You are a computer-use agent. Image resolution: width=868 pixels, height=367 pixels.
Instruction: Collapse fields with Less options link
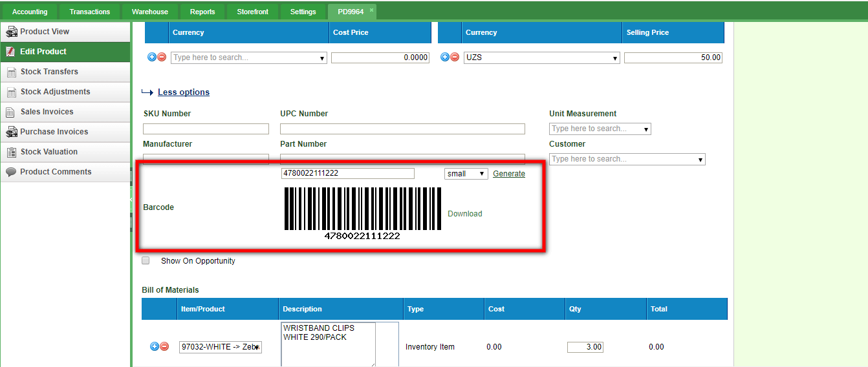pyautogui.click(x=184, y=92)
